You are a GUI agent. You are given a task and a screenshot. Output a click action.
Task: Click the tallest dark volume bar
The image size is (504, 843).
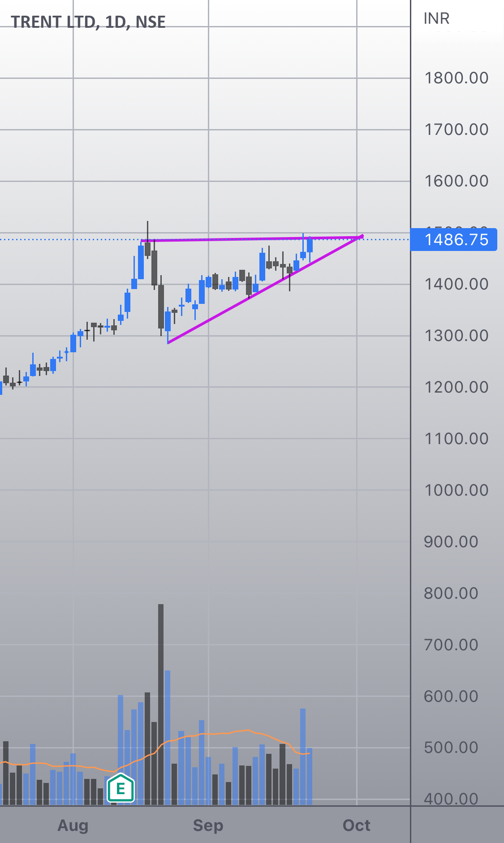[161, 705]
